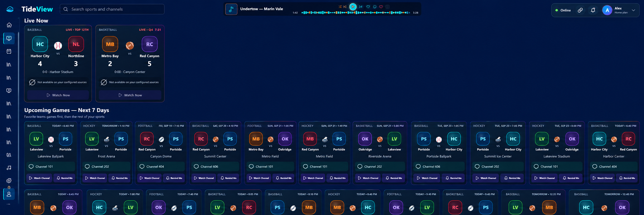Click Portside logo on Summit Ice Center card
644x215 pixels.
point(483,139)
